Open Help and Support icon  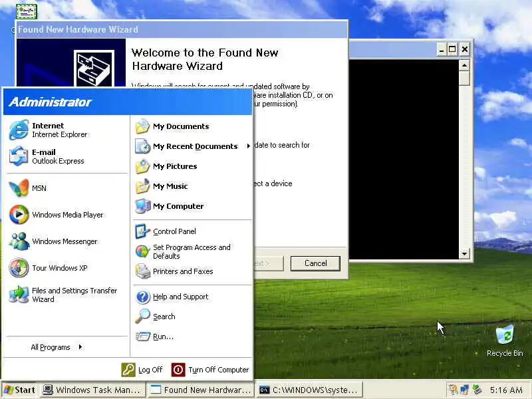click(x=142, y=297)
